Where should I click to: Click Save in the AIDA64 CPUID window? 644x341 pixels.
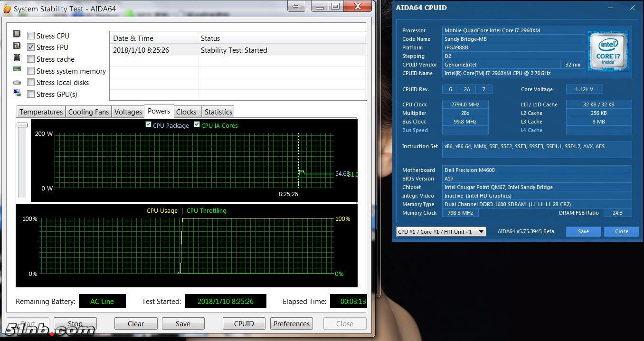pos(584,232)
